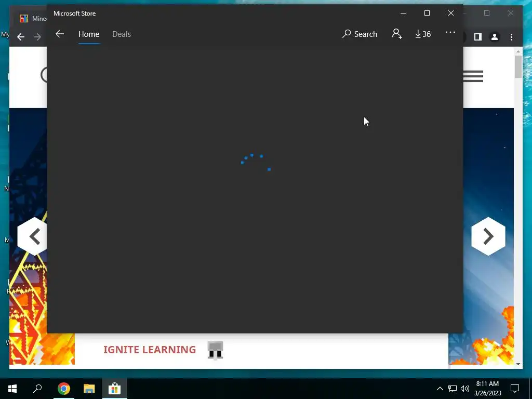Go back in Microsoft Store
Viewport: 532px width, 399px height.
60,34
